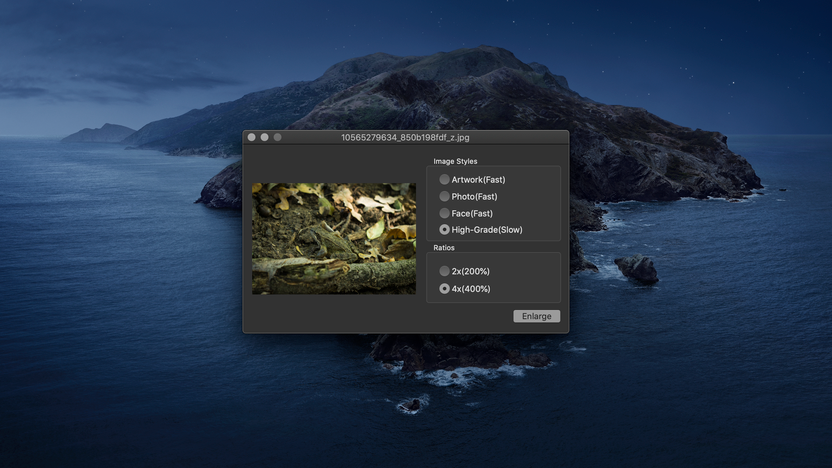The width and height of the screenshot is (832, 468).
Task: Click the Ratios group label
Action: 444,248
